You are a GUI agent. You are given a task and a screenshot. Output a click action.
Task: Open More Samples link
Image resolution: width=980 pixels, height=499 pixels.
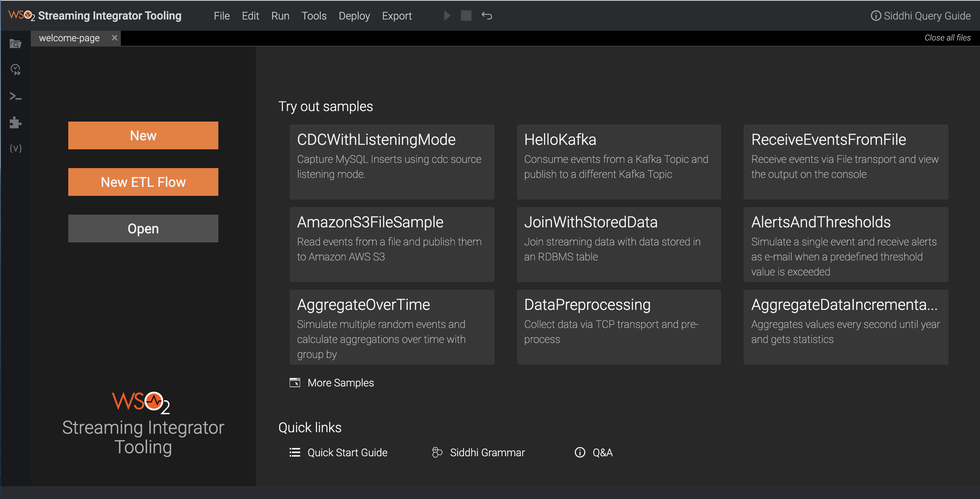point(341,383)
